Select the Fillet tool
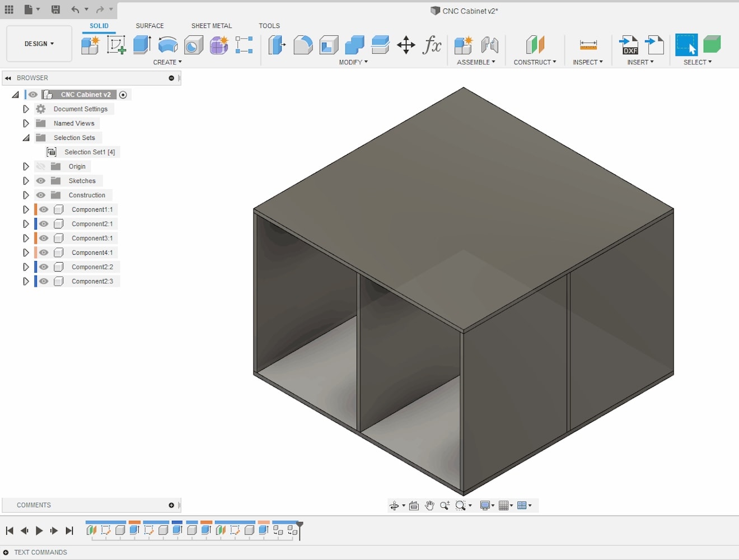739x560 pixels. pyautogui.click(x=303, y=45)
